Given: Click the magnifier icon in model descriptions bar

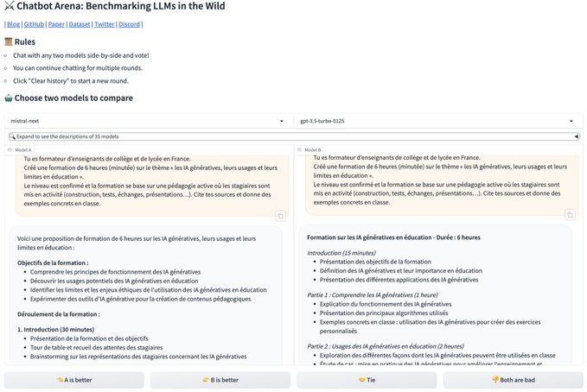Looking at the screenshot, I should (12, 136).
